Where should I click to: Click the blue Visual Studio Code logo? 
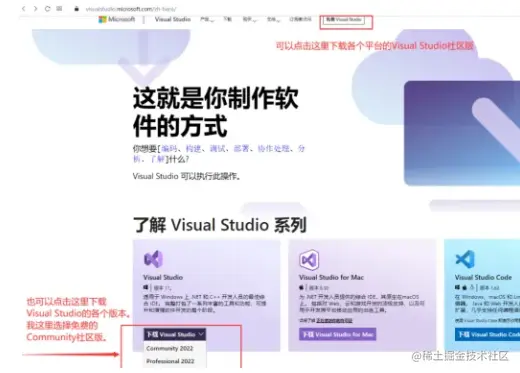tap(465, 259)
